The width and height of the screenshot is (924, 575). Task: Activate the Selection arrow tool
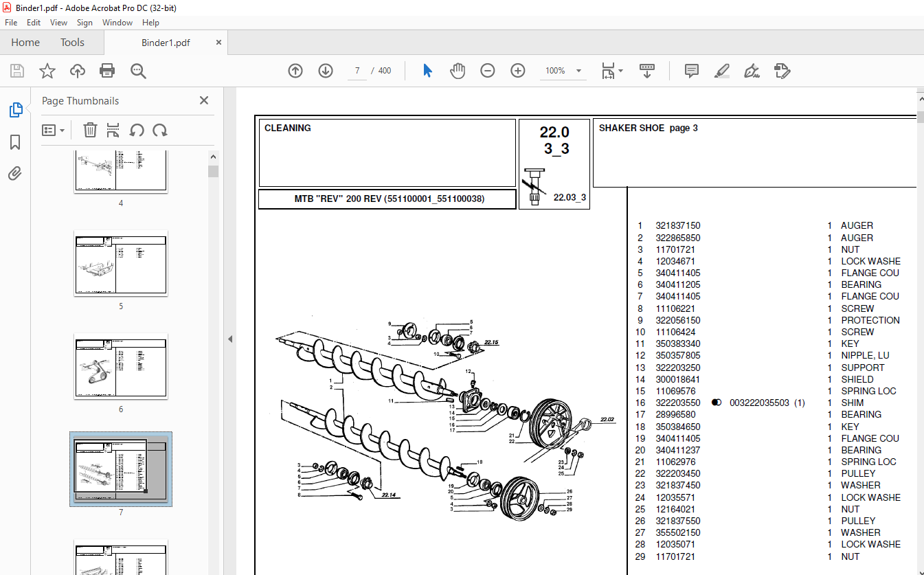[x=427, y=71]
